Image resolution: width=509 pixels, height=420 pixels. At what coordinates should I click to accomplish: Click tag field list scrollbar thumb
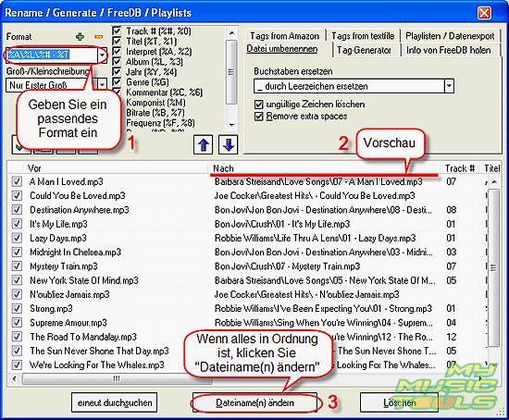coord(231,72)
